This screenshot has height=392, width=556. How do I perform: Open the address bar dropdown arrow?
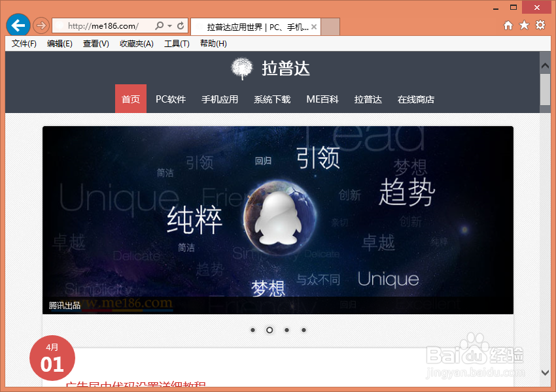coord(170,26)
